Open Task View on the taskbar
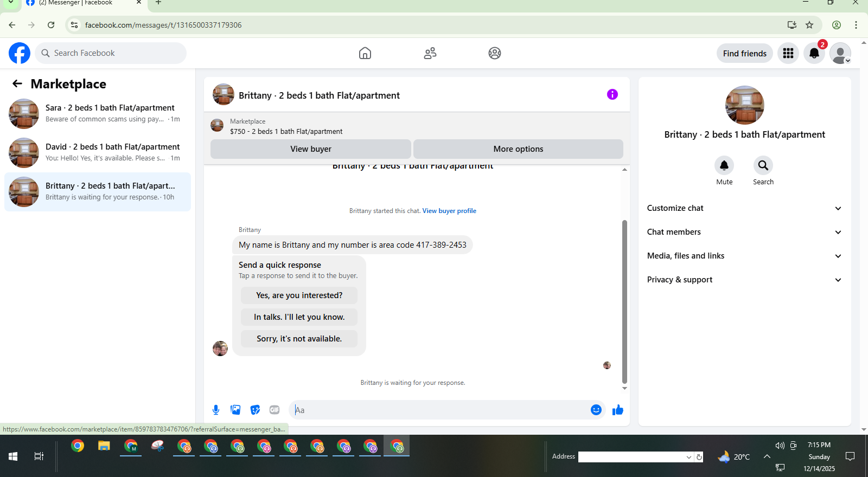 pos(39,456)
